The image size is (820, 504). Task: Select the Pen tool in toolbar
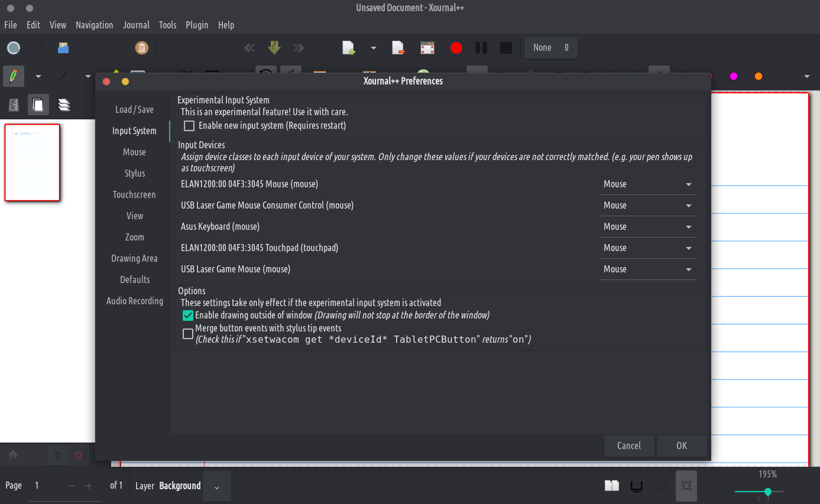(x=13, y=76)
